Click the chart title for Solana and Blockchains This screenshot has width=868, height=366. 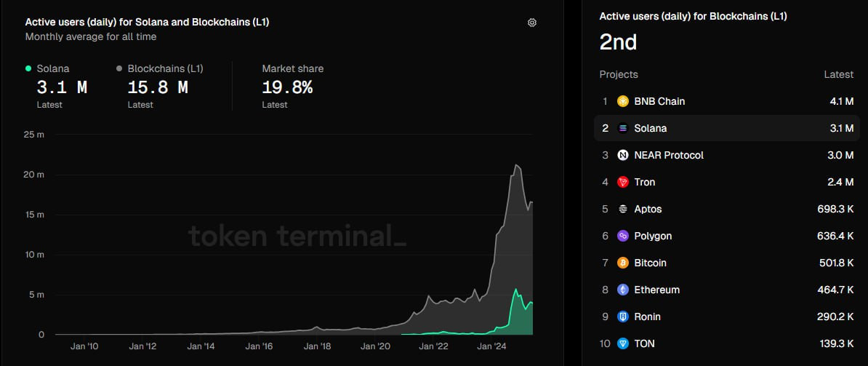pyautogui.click(x=148, y=22)
